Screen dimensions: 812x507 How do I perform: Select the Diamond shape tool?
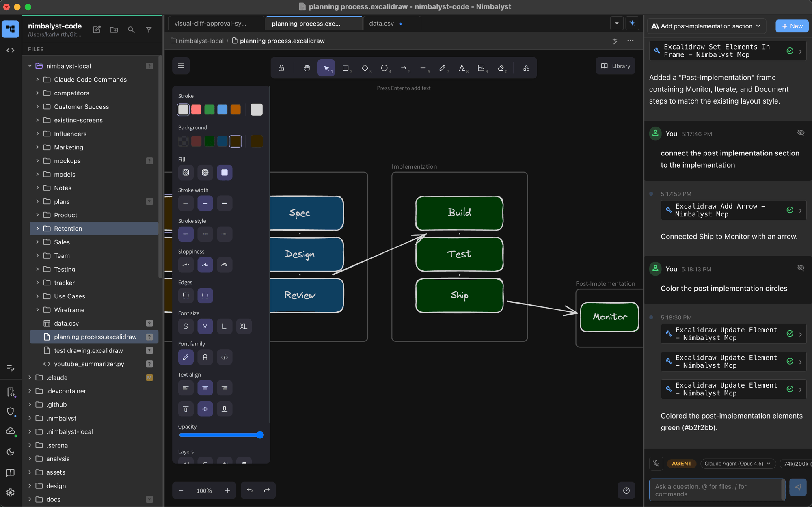pos(365,68)
